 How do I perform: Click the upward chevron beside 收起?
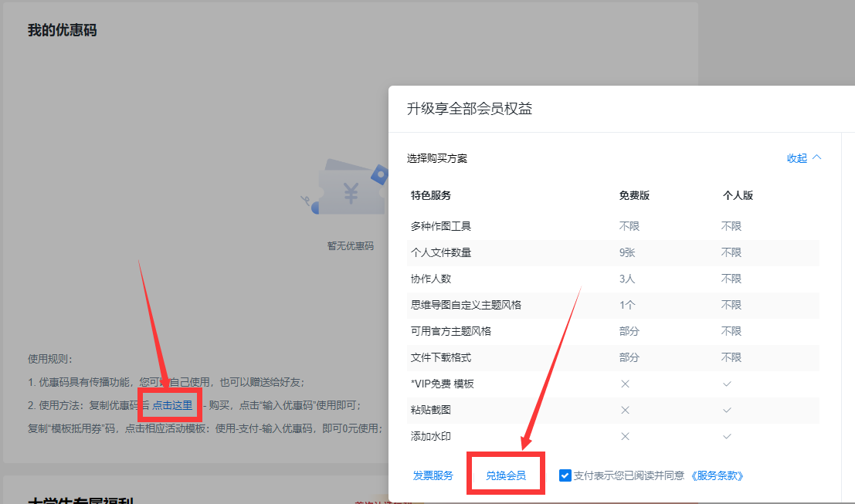pyautogui.click(x=817, y=157)
